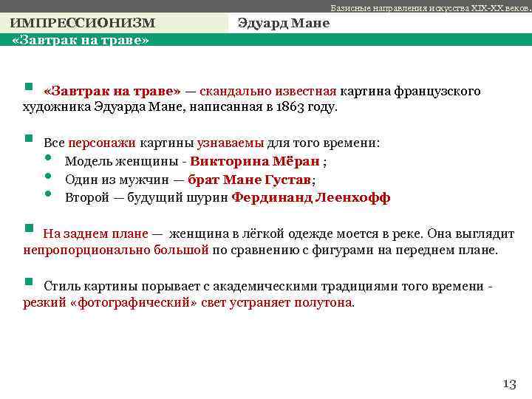Viewport: 532px width, 399px height.
Task: Click the red word 'узнаваемы'
Action: (x=231, y=143)
